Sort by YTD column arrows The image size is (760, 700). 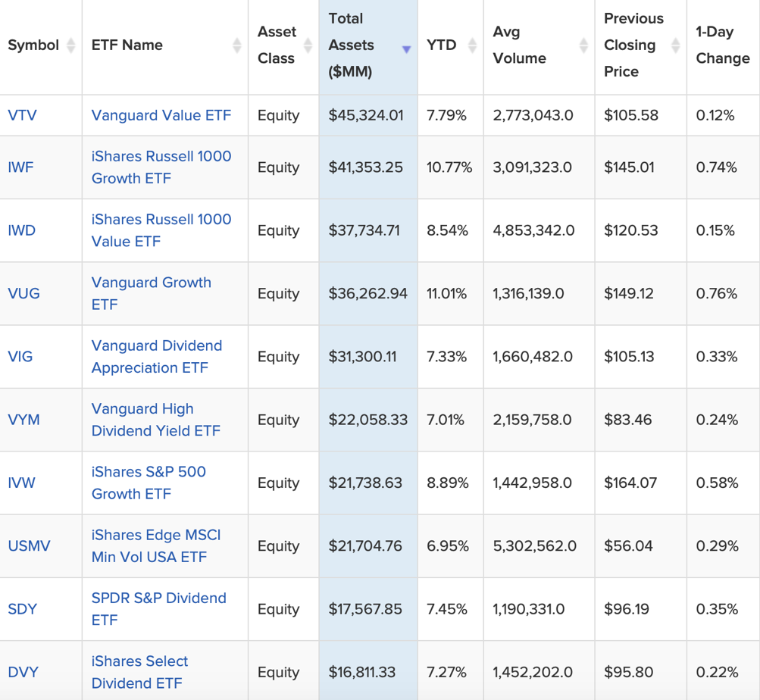pos(472,45)
